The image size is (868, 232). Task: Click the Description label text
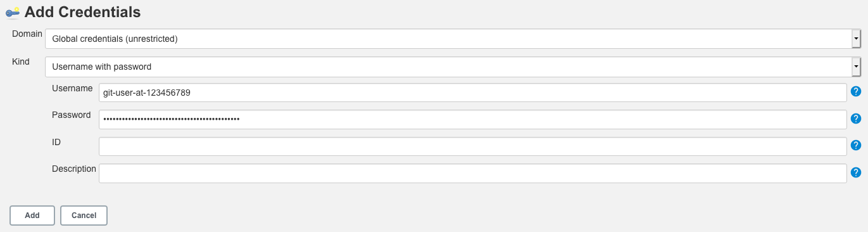pos(74,169)
